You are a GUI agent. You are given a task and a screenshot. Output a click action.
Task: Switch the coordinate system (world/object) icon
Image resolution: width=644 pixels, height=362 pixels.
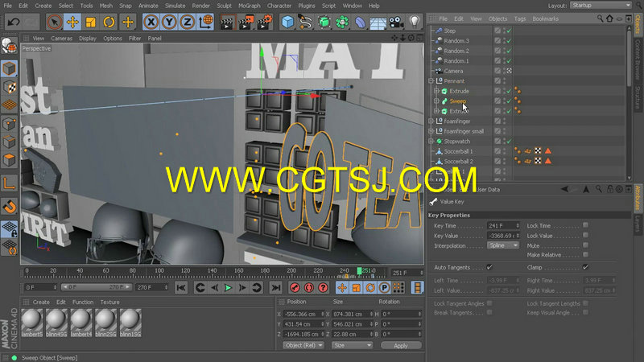(205, 22)
